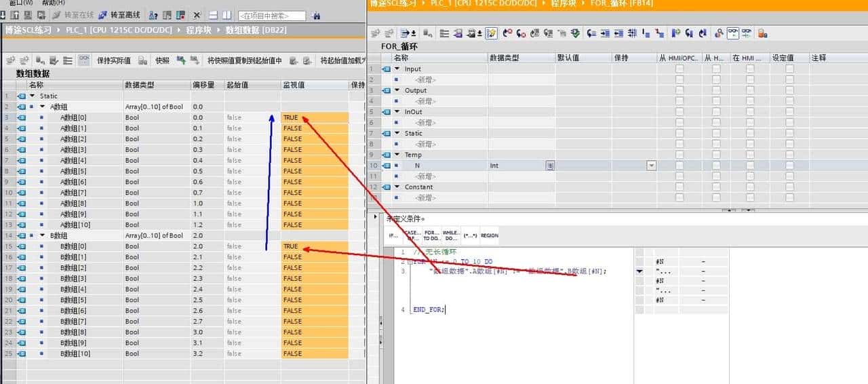Click the 转至在线 (go online) button
Viewport: 868px width, 384px height.
click(71, 15)
